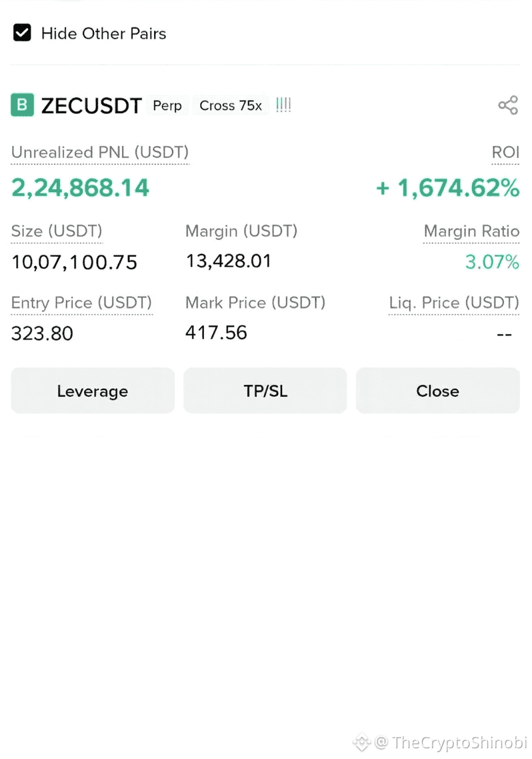Tap the share icon for ZECUSDT position
The image size is (532, 759).
click(508, 105)
